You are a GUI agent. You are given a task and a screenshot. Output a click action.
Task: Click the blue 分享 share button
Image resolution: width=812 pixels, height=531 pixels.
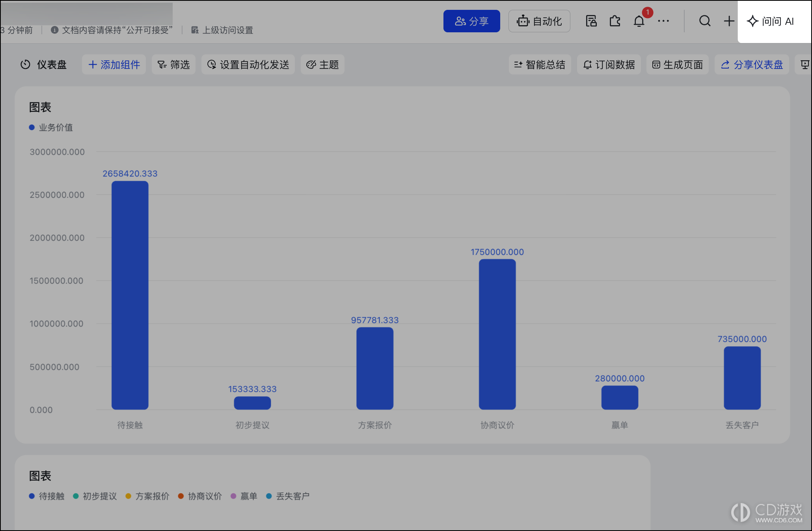(471, 21)
